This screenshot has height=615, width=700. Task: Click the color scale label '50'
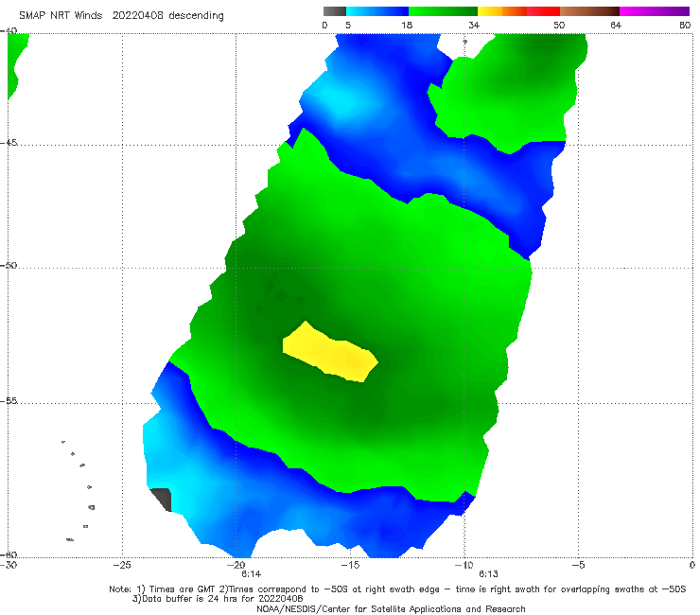point(559,26)
